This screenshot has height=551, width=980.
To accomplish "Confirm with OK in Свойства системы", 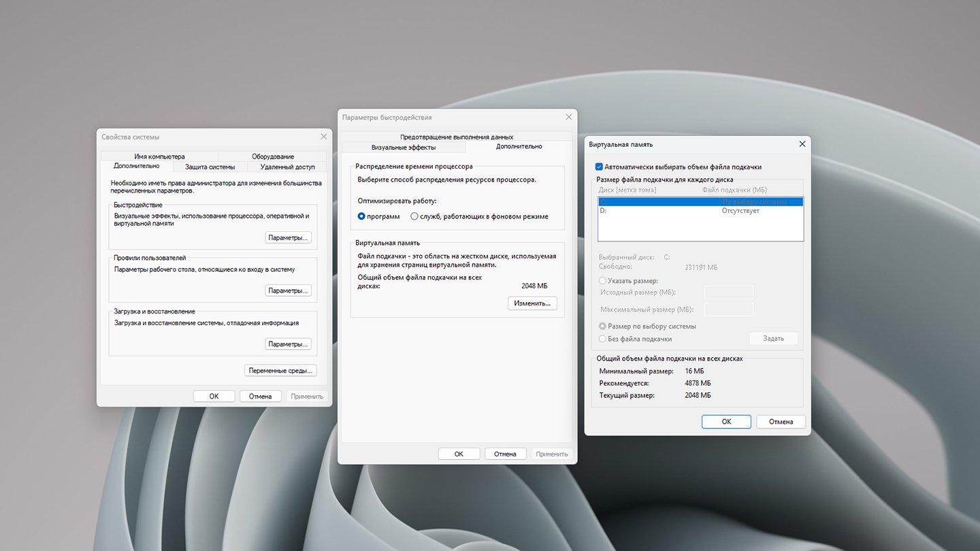I will (x=214, y=396).
